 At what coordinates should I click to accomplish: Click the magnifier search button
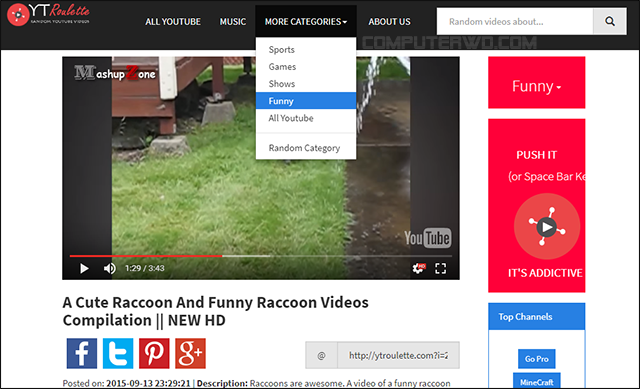pyautogui.click(x=610, y=21)
